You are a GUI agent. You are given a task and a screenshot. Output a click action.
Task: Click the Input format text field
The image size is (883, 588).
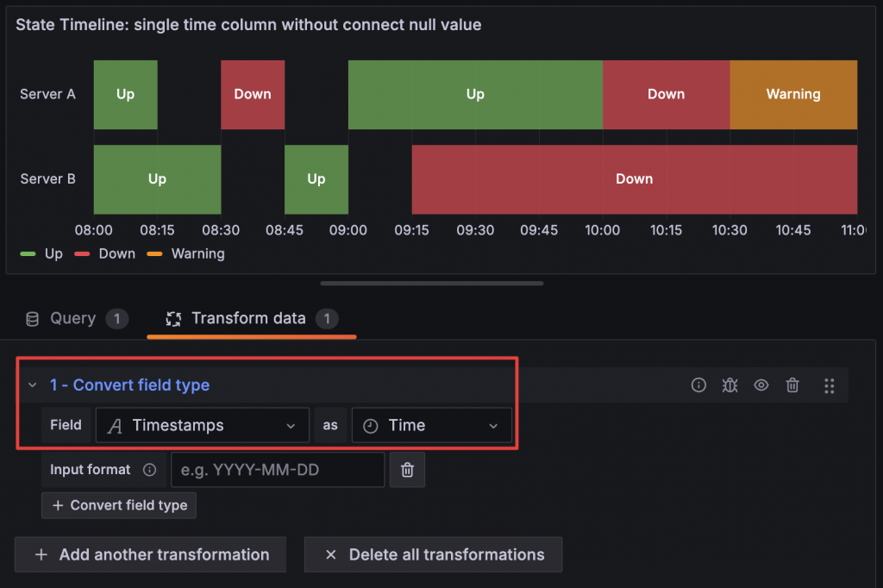tap(278, 470)
